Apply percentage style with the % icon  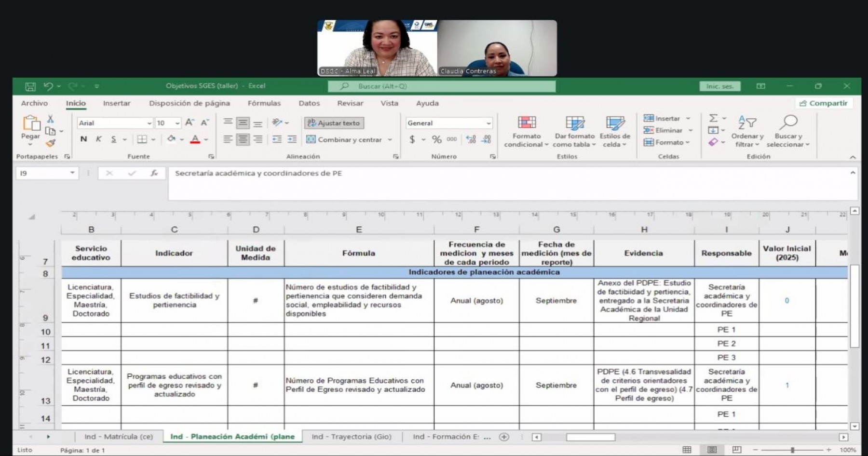click(436, 139)
